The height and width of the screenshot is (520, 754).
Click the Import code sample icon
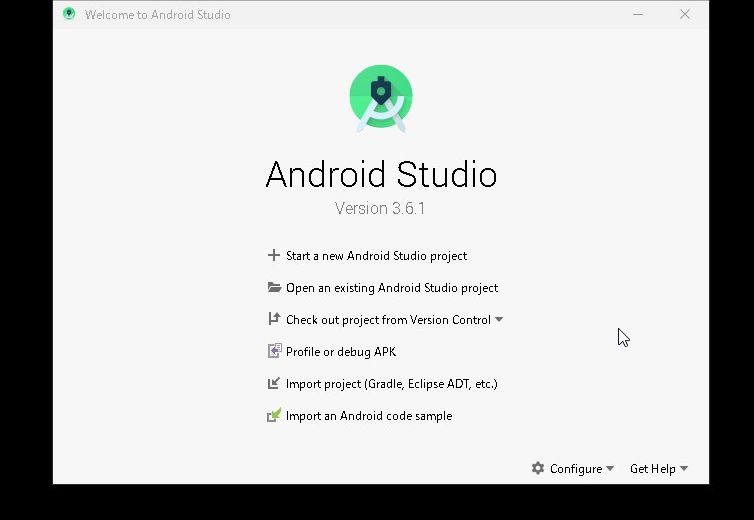[274, 416]
